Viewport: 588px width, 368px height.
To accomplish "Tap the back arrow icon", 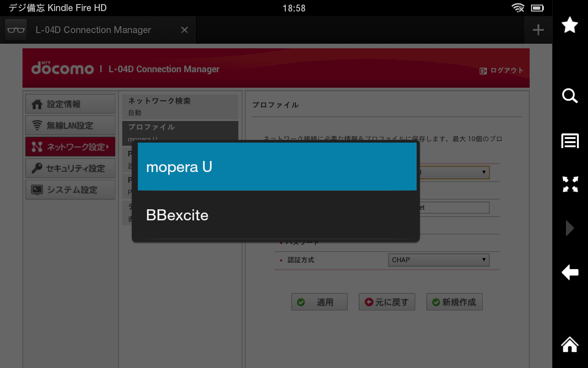I will pos(570,272).
